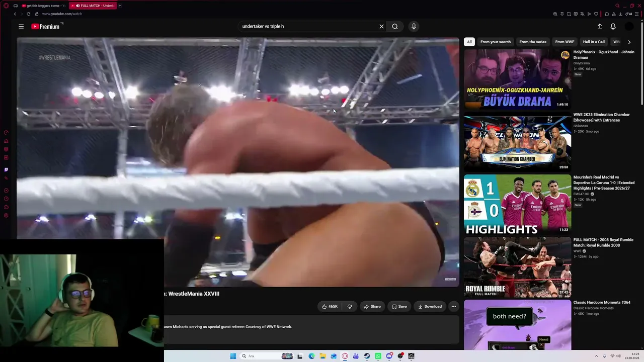
Task: Expand the video description box
Action: click(311, 329)
